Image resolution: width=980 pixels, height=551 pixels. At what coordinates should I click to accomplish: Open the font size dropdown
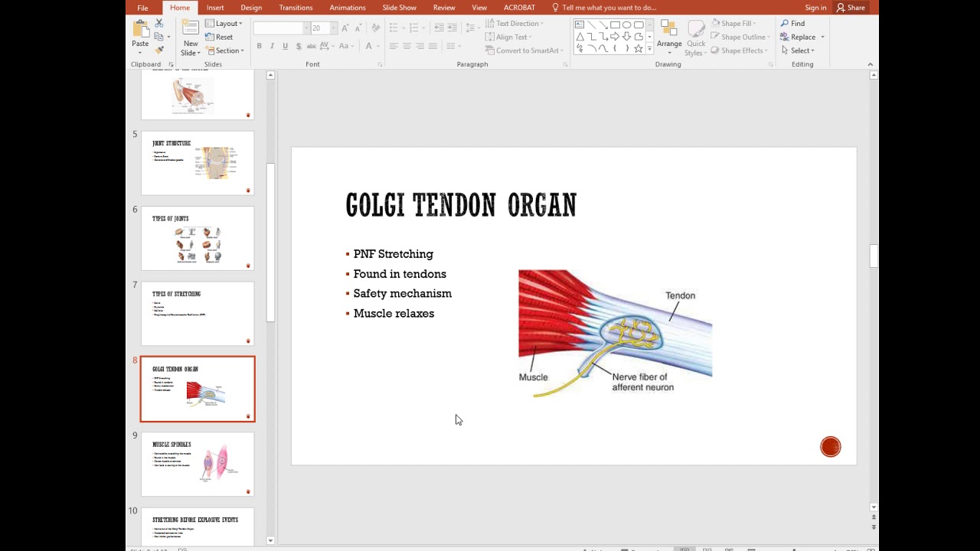coord(333,28)
